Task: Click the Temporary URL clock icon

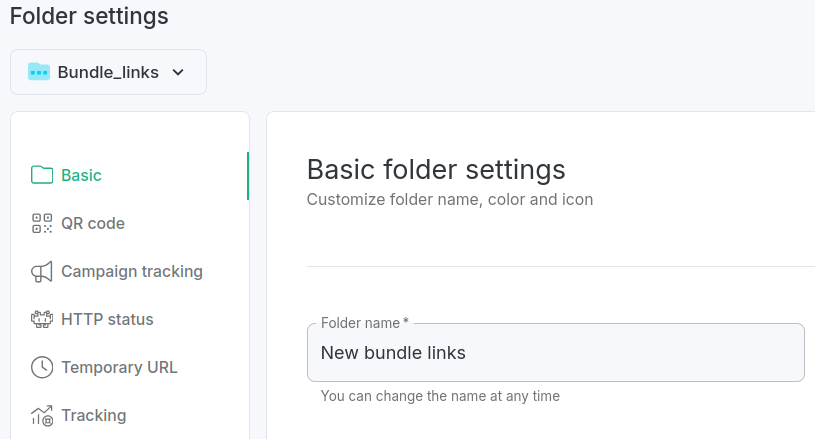Action: [42, 367]
